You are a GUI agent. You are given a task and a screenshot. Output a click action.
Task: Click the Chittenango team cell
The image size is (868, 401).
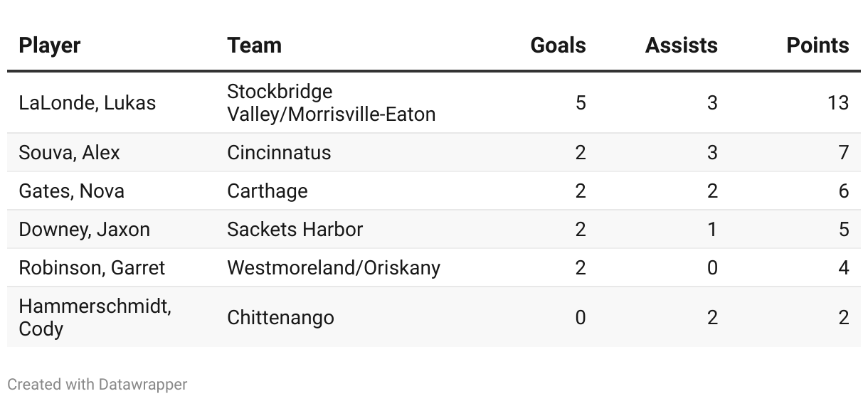[280, 317]
